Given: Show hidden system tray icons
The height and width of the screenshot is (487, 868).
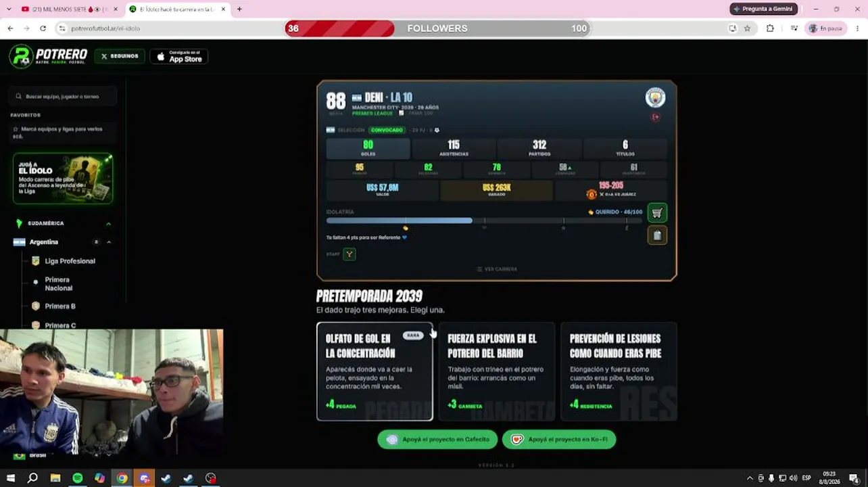Looking at the screenshot, I should [750, 478].
